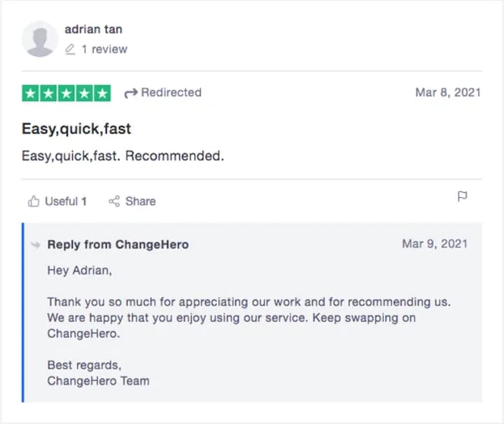Screen dimensions: 504x424
Task: Click the Redirected label text
Action: (171, 93)
